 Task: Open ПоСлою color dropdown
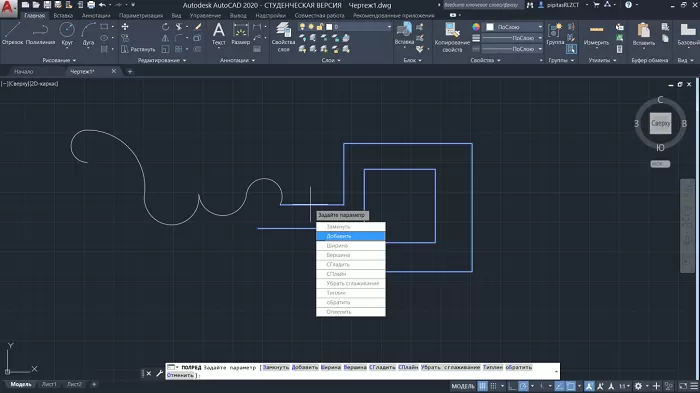pos(514,27)
